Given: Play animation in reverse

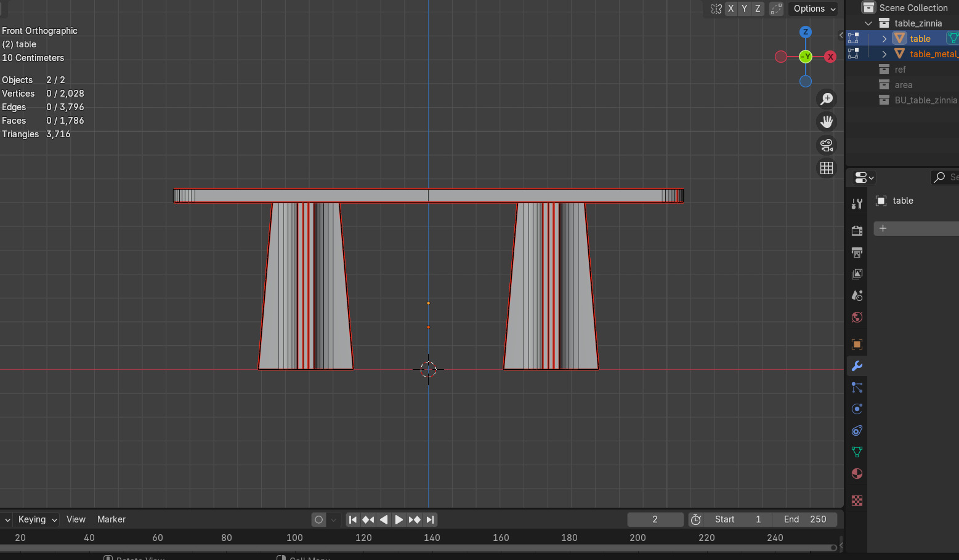Looking at the screenshot, I should pos(384,519).
